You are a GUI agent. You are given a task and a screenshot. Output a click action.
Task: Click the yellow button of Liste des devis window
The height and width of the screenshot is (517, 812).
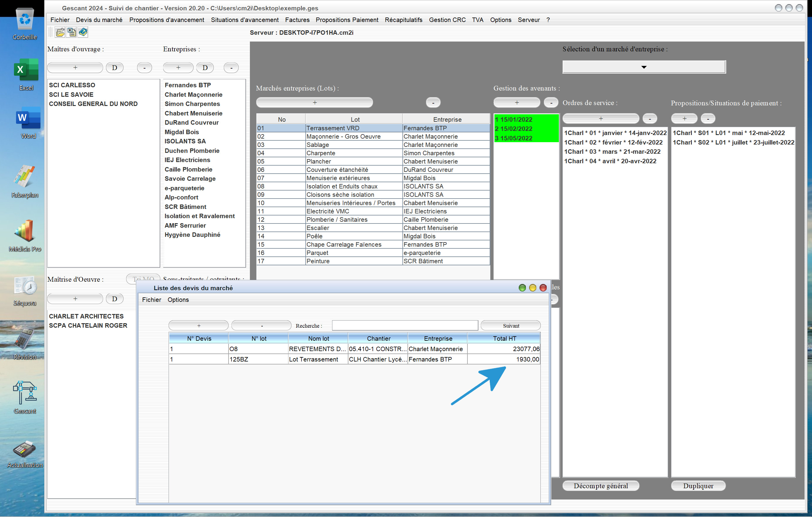pyautogui.click(x=532, y=288)
